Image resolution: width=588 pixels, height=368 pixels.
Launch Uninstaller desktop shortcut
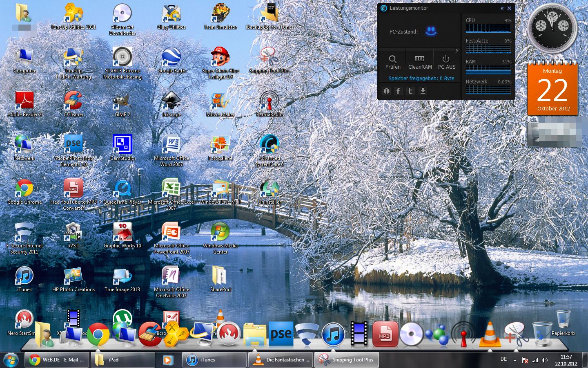pyautogui.click(x=269, y=192)
